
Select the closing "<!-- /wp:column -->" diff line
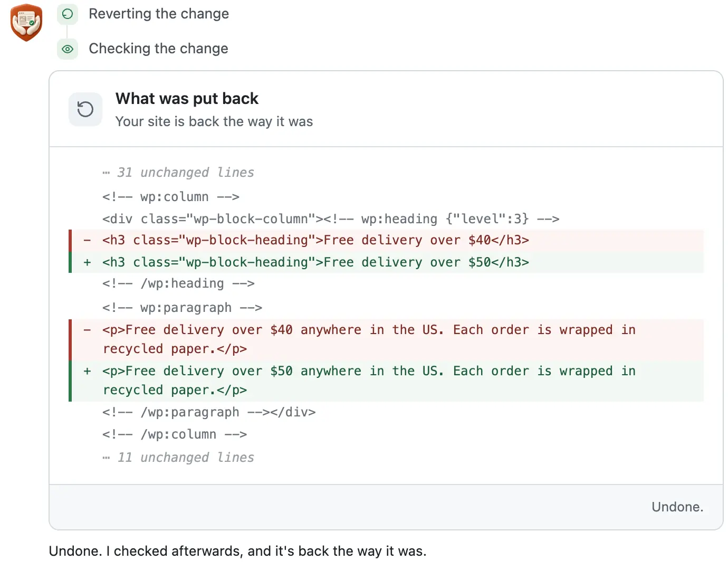175,434
